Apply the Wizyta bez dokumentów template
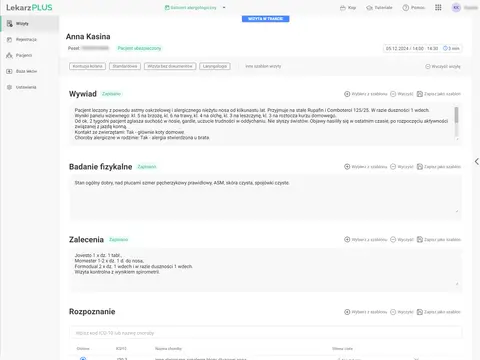The height and width of the screenshot is (360, 480). [x=170, y=66]
